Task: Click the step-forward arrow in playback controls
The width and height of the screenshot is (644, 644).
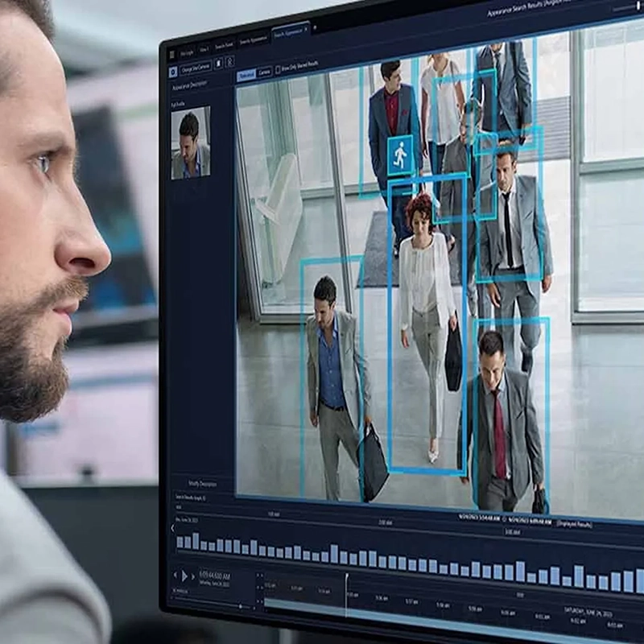Action: pos(192,576)
